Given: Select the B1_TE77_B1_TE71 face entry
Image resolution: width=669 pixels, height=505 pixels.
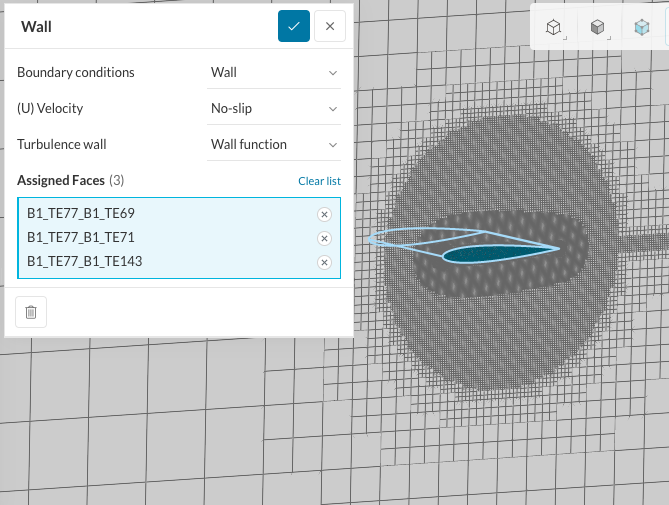Looking at the screenshot, I should 81,238.
